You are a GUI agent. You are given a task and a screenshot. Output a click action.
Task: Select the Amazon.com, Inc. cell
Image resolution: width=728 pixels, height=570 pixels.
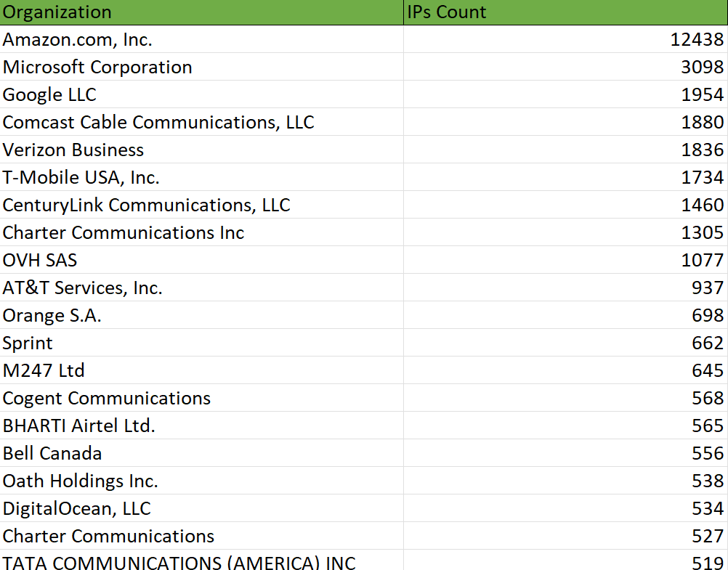click(78, 39)
